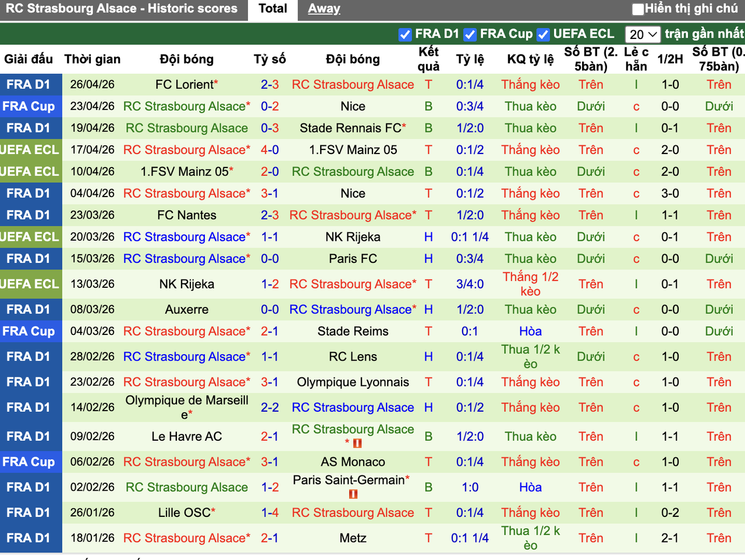Image resolution: width=745 pixels, height=560 pixels.
Task: Click Stade Reims team name
Action: click(x=353, y=331)
